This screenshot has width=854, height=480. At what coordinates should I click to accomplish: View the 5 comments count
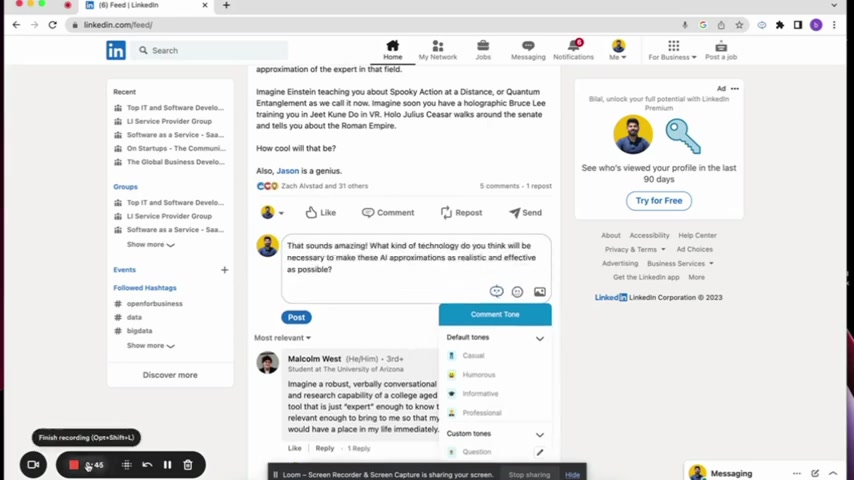coord(499,186)
